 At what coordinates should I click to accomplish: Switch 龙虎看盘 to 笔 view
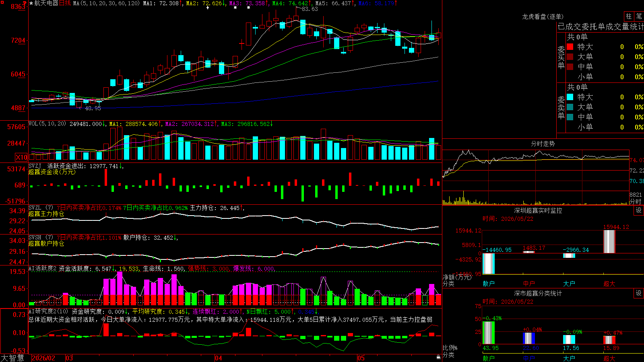click(639, 16)
